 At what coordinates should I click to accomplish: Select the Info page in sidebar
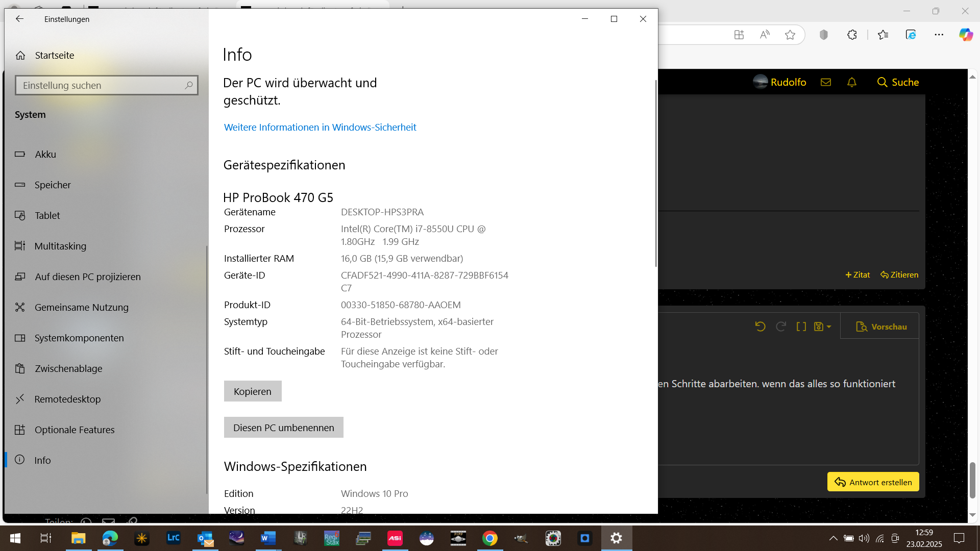[x=106, y=460]
